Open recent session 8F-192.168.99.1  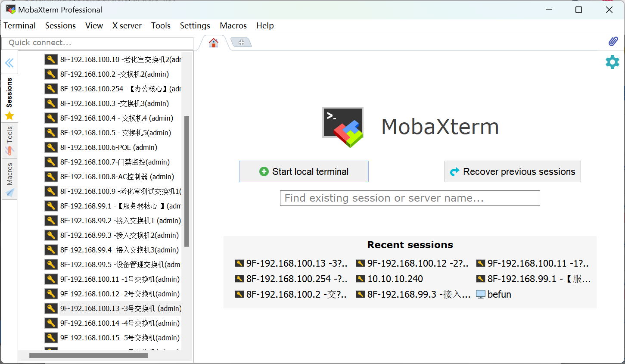533,279
